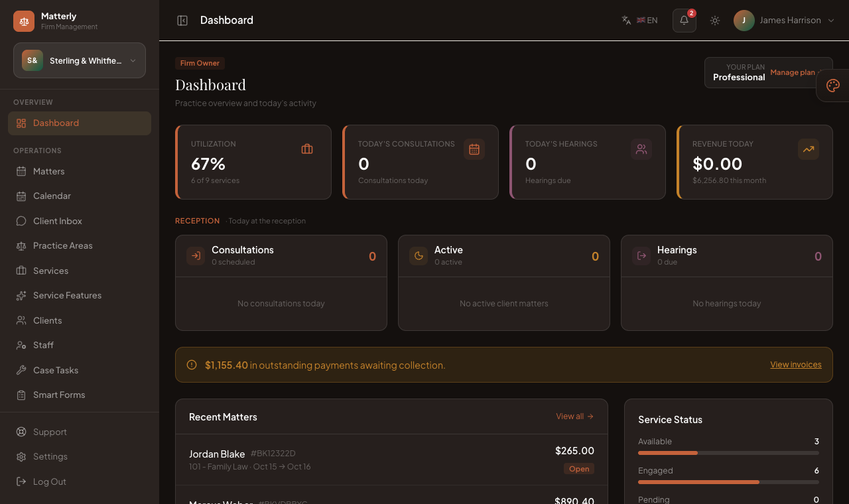Click the Revenue Today $0.00 value
Image resolution: width=849 pixels, height=504 pixels.
718,164
